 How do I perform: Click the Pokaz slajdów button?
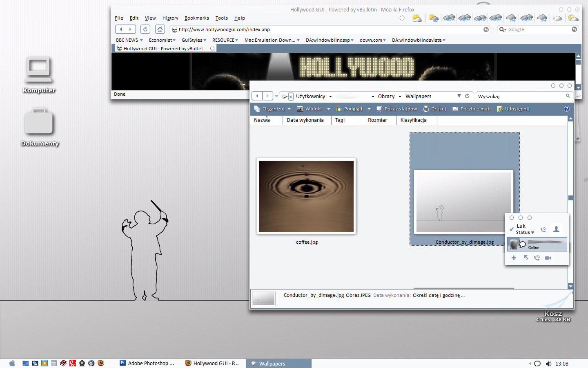tap(396, 109)
